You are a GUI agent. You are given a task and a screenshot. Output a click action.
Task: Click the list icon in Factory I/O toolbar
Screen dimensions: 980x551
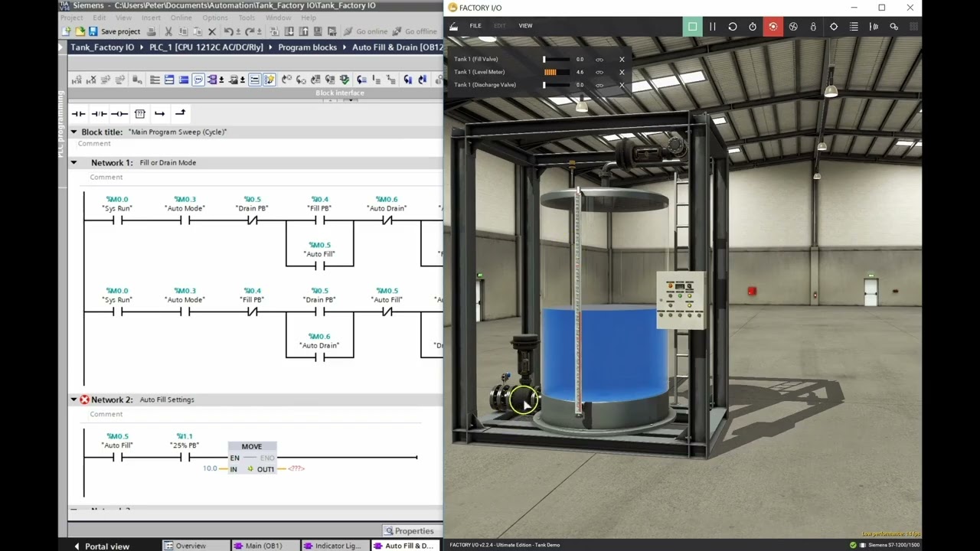click(x=854, y=26)
